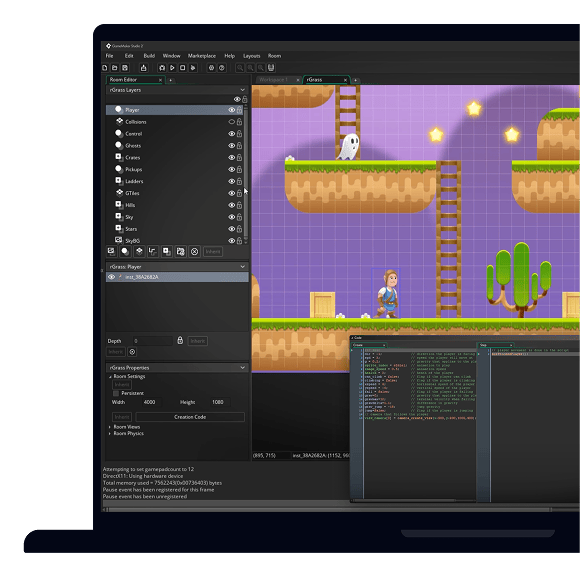The height and width of the screenshot is (580, 580).
Task: Click the create executable export icon
Action: [144, 68]
